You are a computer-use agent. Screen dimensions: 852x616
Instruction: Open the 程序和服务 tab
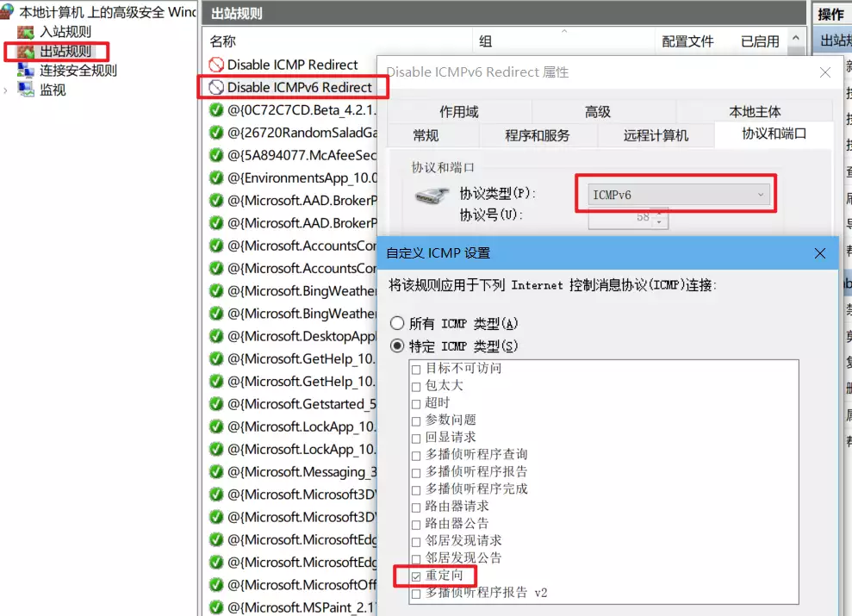pyautogui.click(x=538, y=135)
